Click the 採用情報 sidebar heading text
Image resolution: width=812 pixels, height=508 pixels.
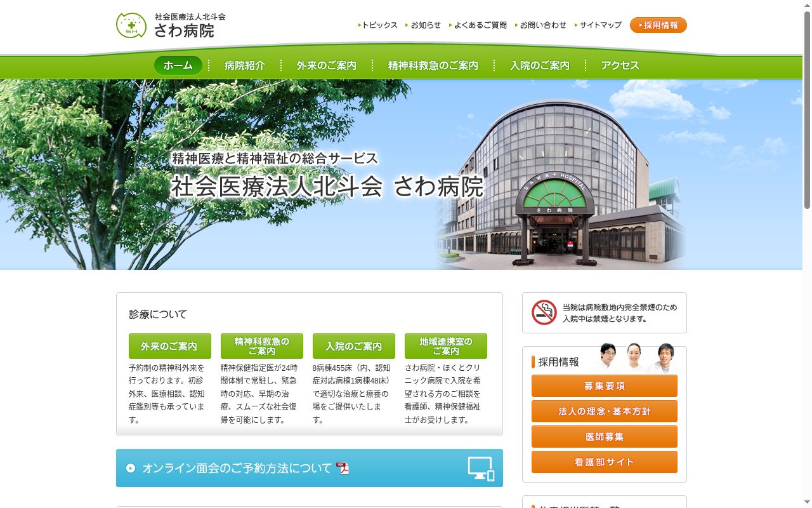[x=558, y=362]
